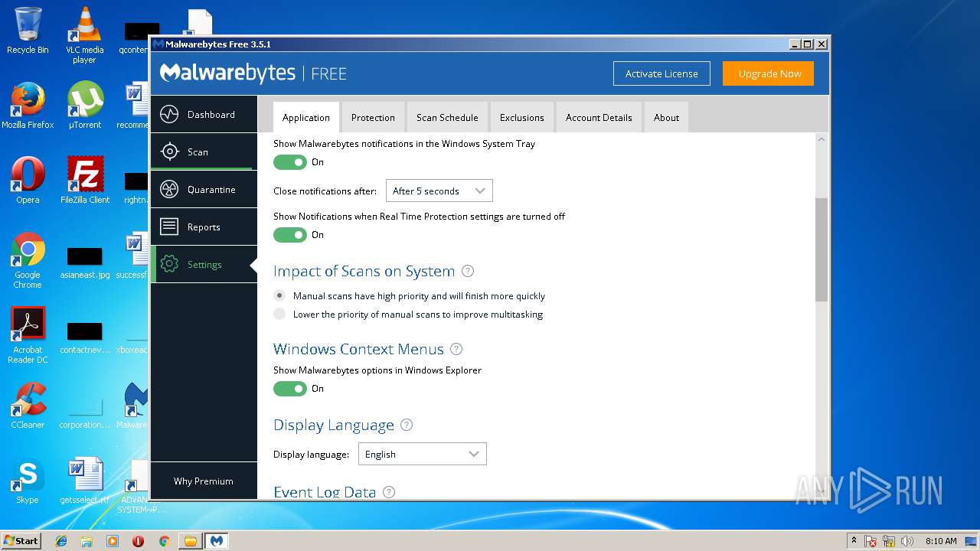
Task: Launch µTorrent desktop shortcut
Action: point(84,106)
